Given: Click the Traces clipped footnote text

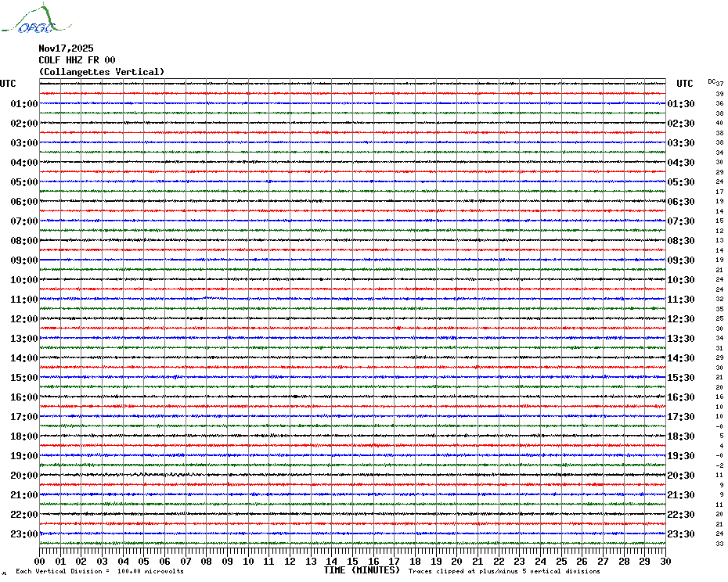Looking at the screenshot, I should click(504, 571).
